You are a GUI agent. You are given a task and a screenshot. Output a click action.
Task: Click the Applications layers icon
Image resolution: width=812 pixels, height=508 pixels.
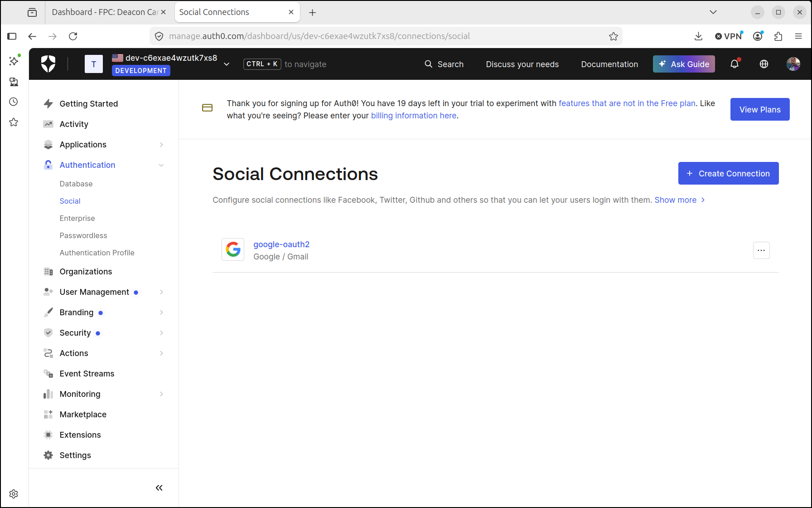point(48,145)
